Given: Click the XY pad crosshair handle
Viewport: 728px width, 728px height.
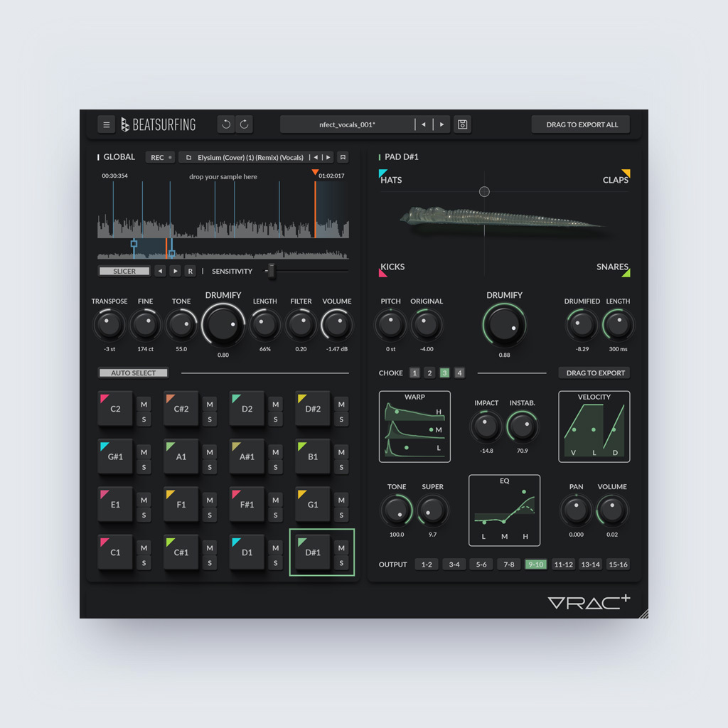Looking at the screenshot, I should [x=484, y=192].
